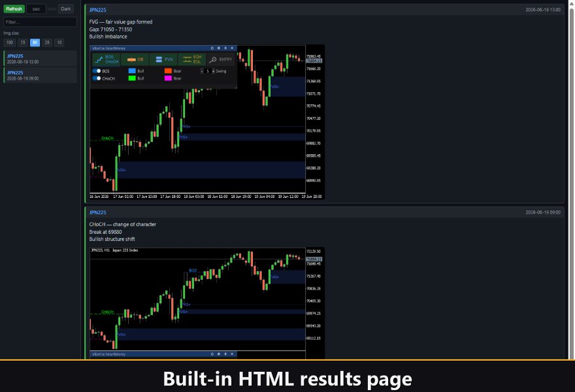Toggle the BOS switch off
Image resolution: width=575 pixels, height=392 pixels.
click(97, 71)
